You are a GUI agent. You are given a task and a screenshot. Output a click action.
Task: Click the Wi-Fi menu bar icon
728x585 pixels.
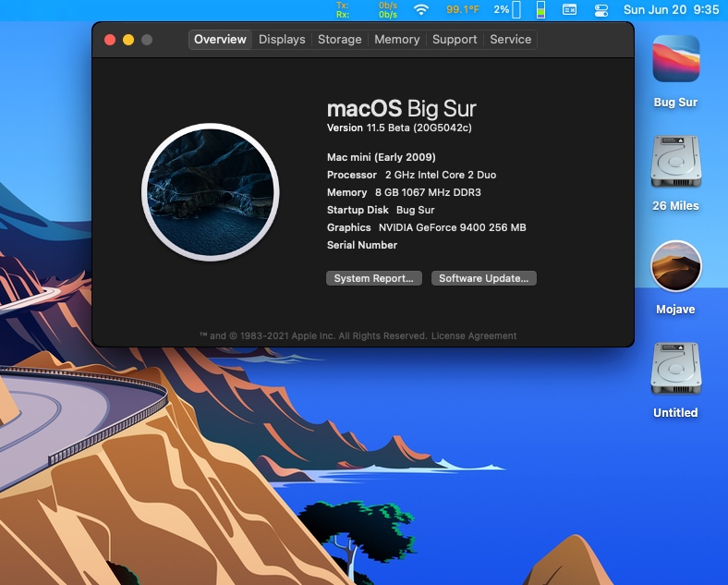(421, 10)
